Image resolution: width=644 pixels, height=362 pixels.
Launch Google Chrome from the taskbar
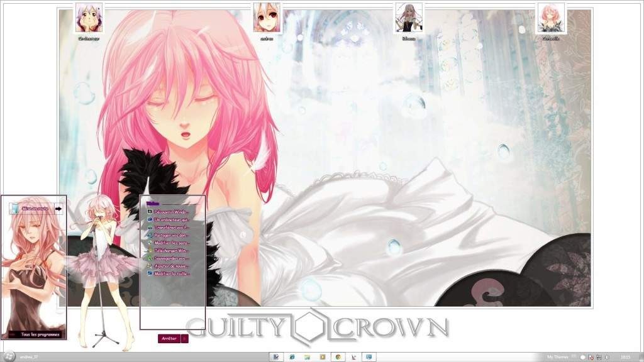click(x=337, y=355)
